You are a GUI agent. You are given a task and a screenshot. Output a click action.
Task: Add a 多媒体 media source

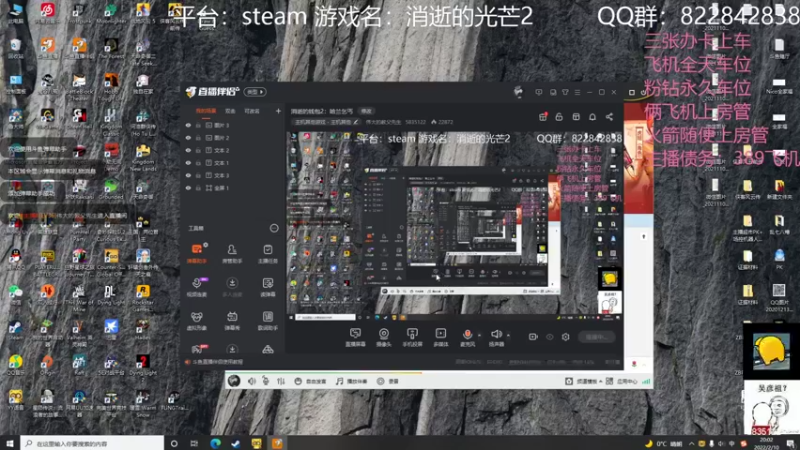(x=440, y=337)
